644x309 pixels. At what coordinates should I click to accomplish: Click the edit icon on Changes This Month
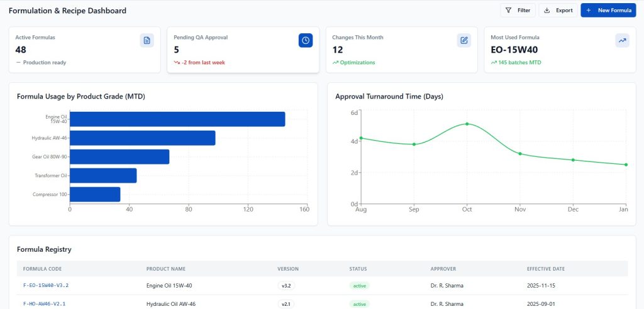coord(464,41)
